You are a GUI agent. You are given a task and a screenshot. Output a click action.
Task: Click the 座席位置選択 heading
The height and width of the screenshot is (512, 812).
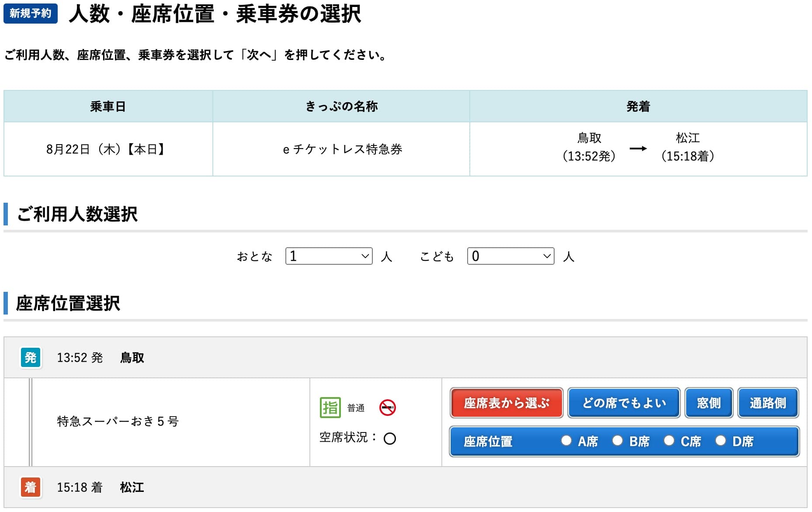(68, 303)
